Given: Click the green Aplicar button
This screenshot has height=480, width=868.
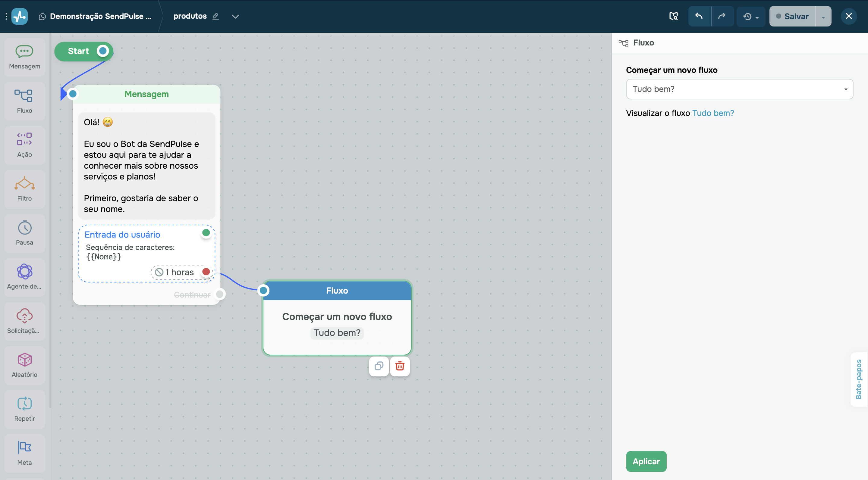Looking at the screenshot, I should (646, 461).
